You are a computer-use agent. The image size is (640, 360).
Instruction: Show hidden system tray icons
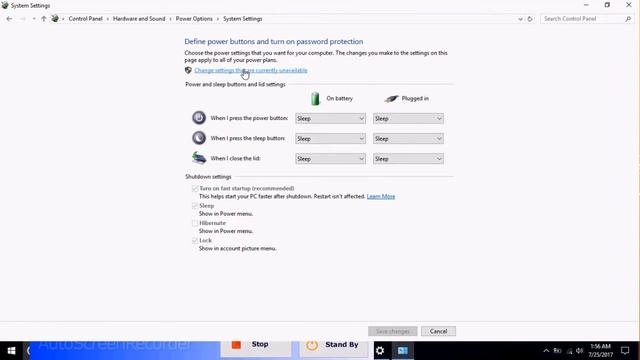(546, 351)
